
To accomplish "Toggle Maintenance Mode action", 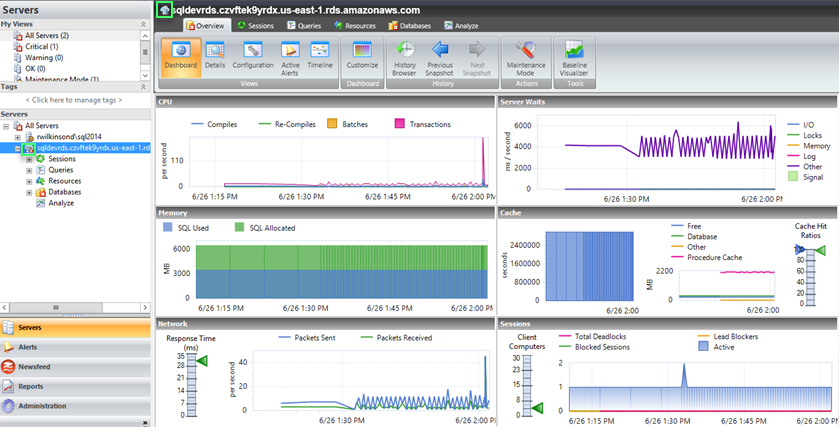I will [526, 58].
